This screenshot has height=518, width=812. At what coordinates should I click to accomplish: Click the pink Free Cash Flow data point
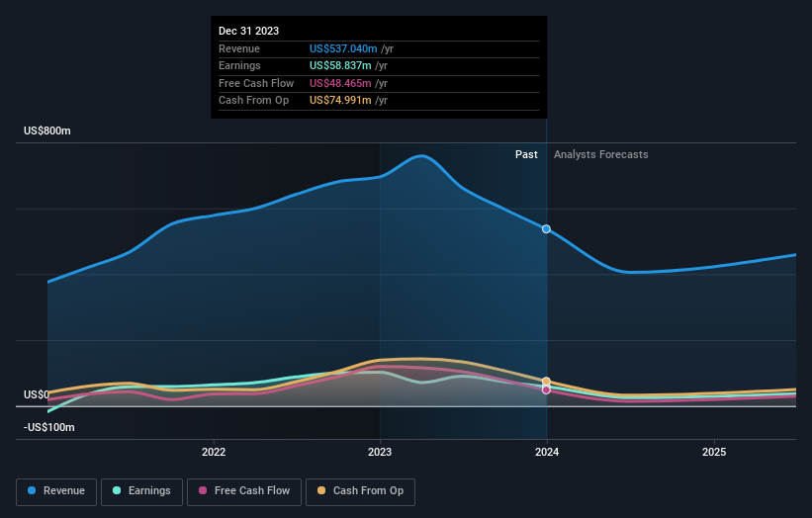click(546, 390)
